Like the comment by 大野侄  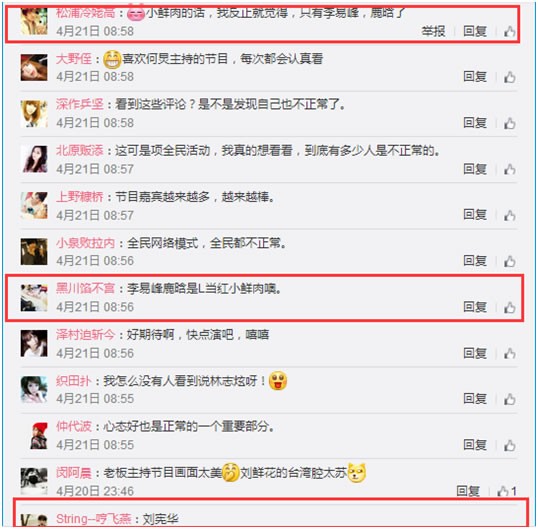pyautogui.click(x=510, y=77)
